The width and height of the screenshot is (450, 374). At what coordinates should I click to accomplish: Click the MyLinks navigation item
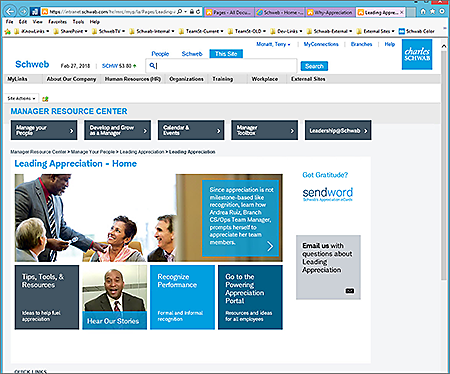tap(18, 79)
